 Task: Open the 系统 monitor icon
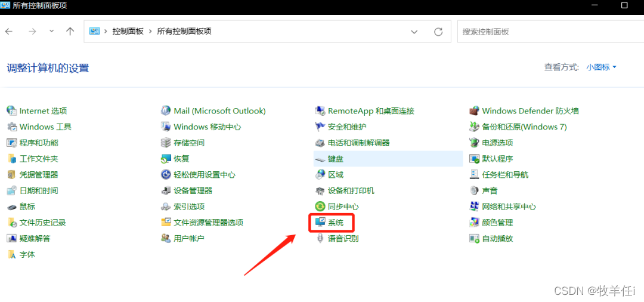pyautogui.click(x=320, y=223)
